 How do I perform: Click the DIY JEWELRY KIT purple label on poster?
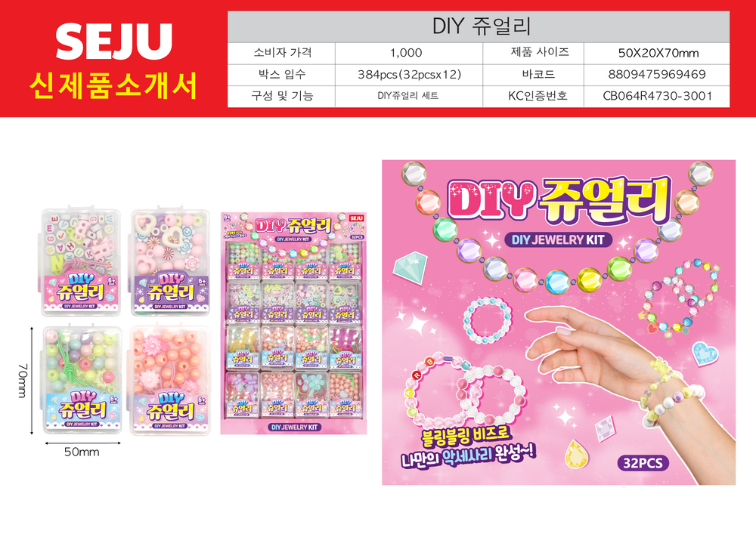click(x=558, y=239)
